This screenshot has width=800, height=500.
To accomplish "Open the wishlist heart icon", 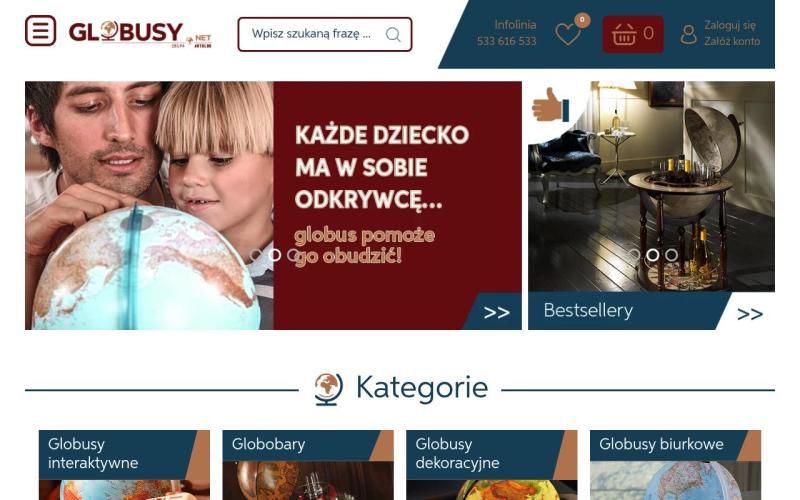I will [568, 34].
